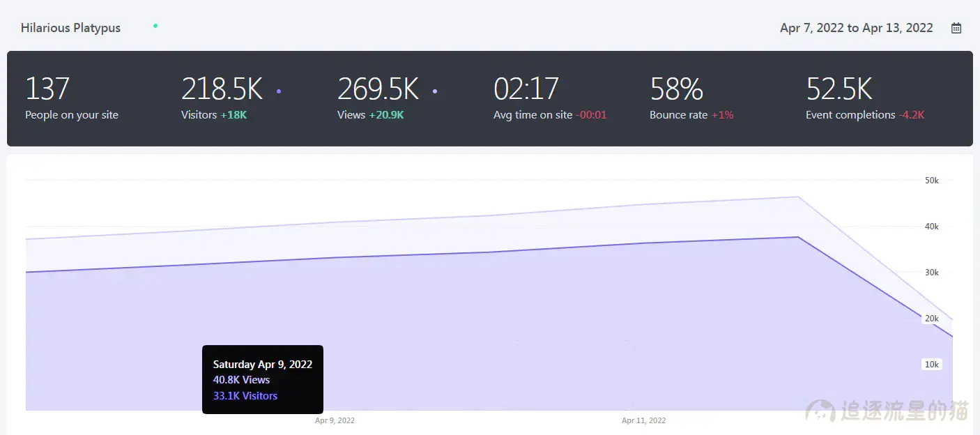
Task: Toggle the Views series dot indicator
Action: 435,91
